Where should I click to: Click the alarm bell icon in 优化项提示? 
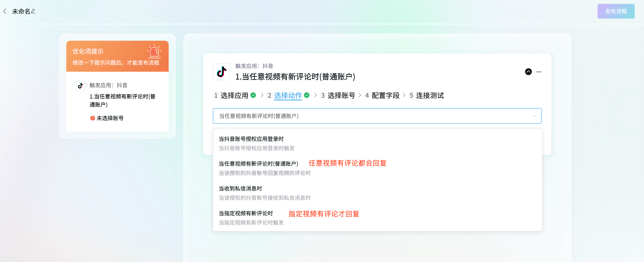click(x=154, y=51)
